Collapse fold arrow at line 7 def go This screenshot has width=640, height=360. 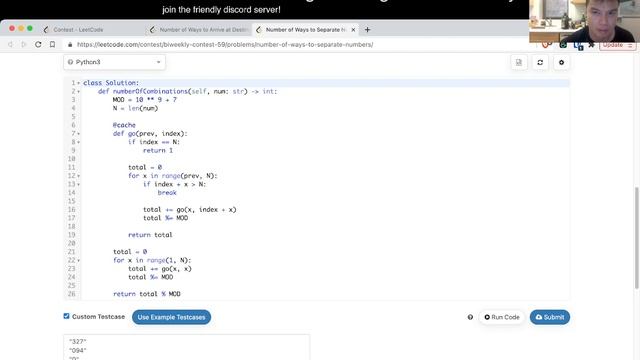79,133
